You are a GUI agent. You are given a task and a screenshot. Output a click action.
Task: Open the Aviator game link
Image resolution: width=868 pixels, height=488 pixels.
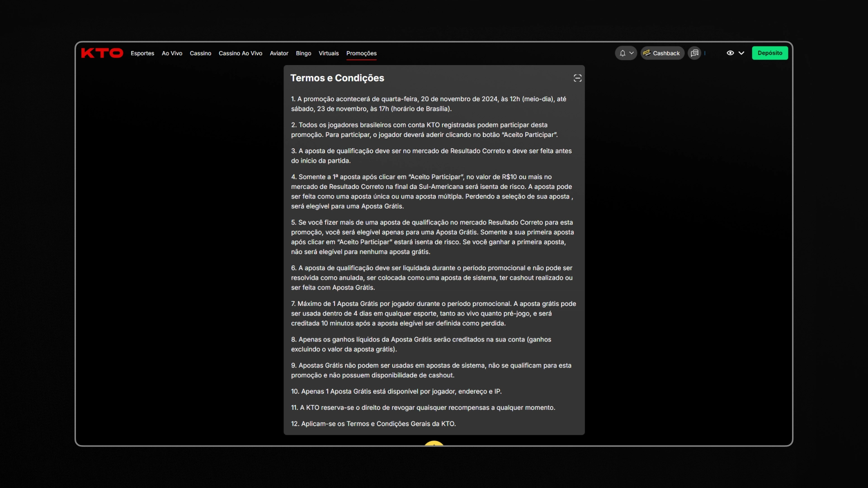click(x=279, y=53)
